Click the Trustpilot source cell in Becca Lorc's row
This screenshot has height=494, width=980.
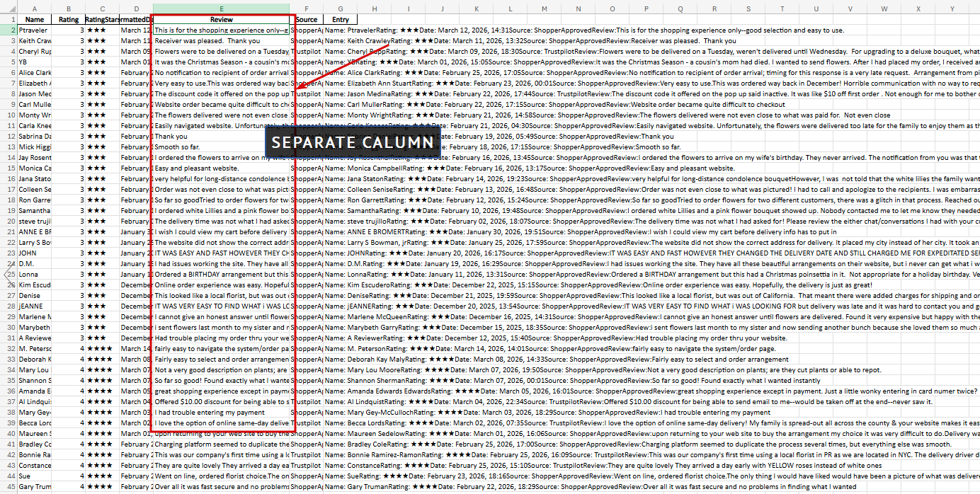[307, 423]
